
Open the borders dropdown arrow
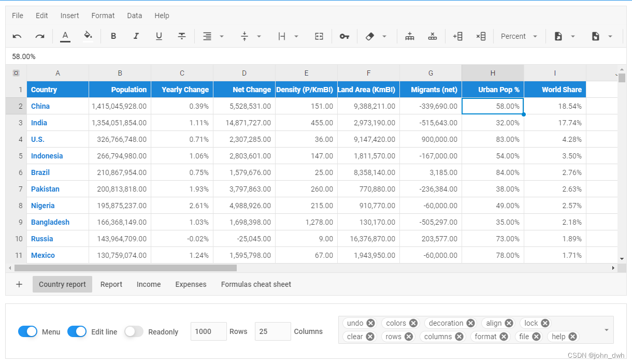tap(296, 36)
